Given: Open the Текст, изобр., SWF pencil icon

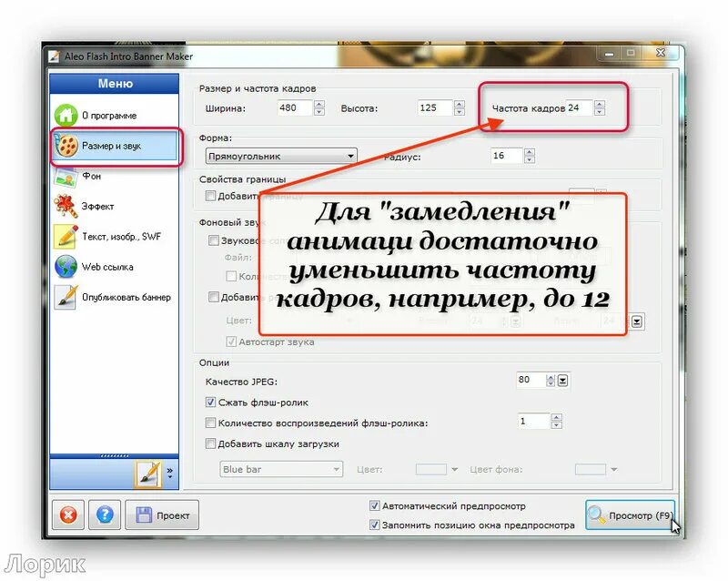Looking at the screenshot, I should point(66,236).
